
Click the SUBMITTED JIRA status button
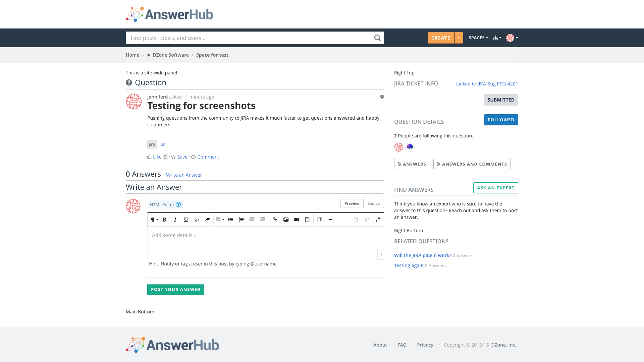click(x=501, y=100)
